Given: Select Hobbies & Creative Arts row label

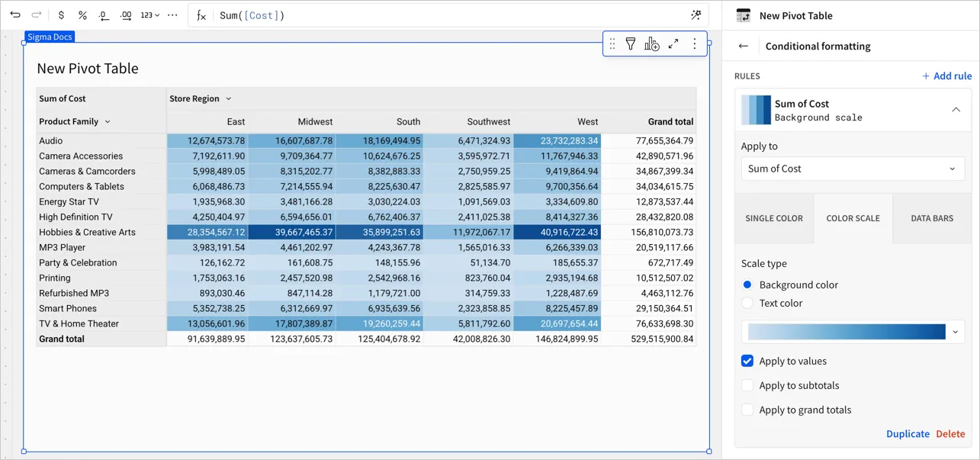Looking at the screenshot, I should point(87,232).
